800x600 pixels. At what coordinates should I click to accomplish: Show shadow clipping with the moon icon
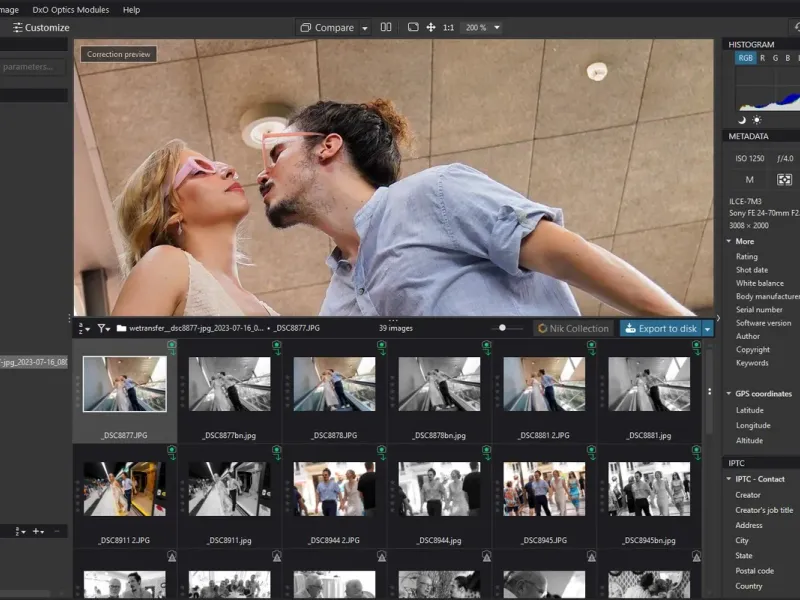[x=742, y=120]
